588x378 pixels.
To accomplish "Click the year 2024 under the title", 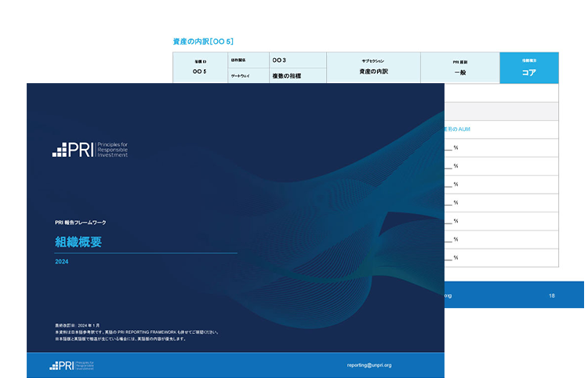I will tap(61, 262).
